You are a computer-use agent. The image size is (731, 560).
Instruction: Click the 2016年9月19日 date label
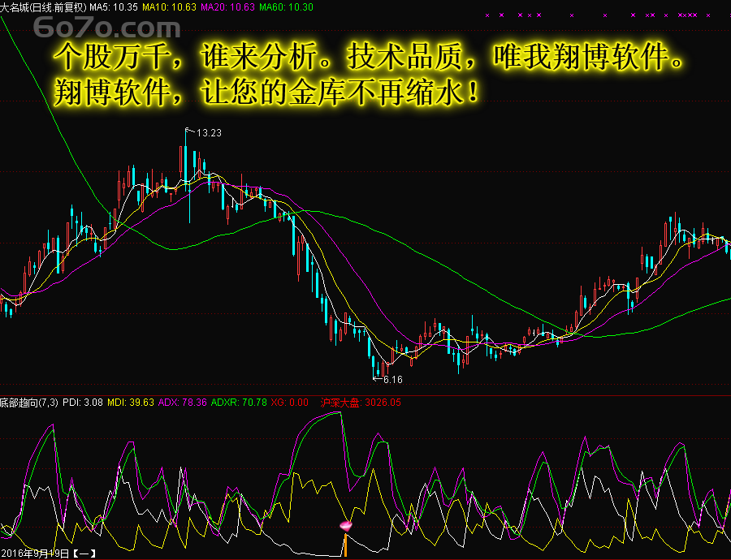[x=35, y=554]
